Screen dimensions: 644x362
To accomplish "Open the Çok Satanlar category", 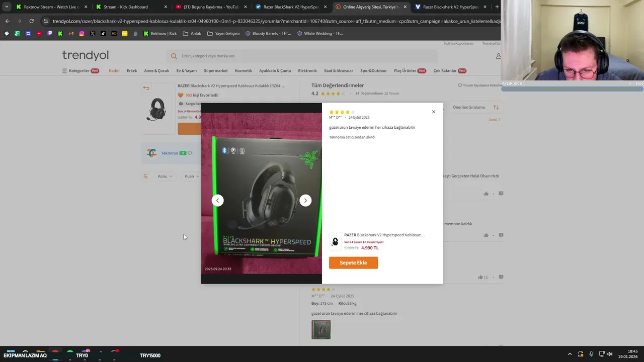I will [x=450, y=71].
